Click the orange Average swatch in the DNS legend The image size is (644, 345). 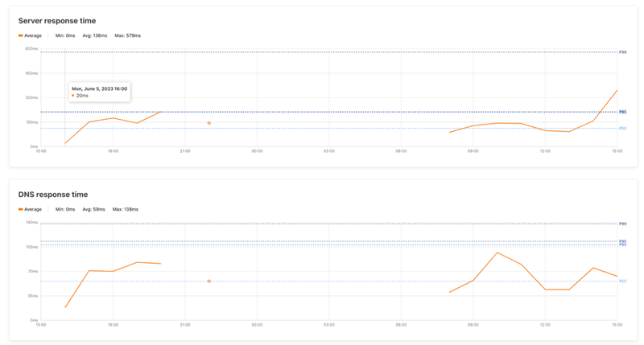click(x=21, y=209)
